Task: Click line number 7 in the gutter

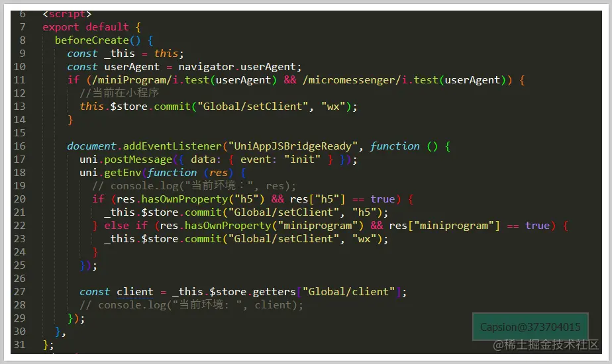Action: pos(23,27)
